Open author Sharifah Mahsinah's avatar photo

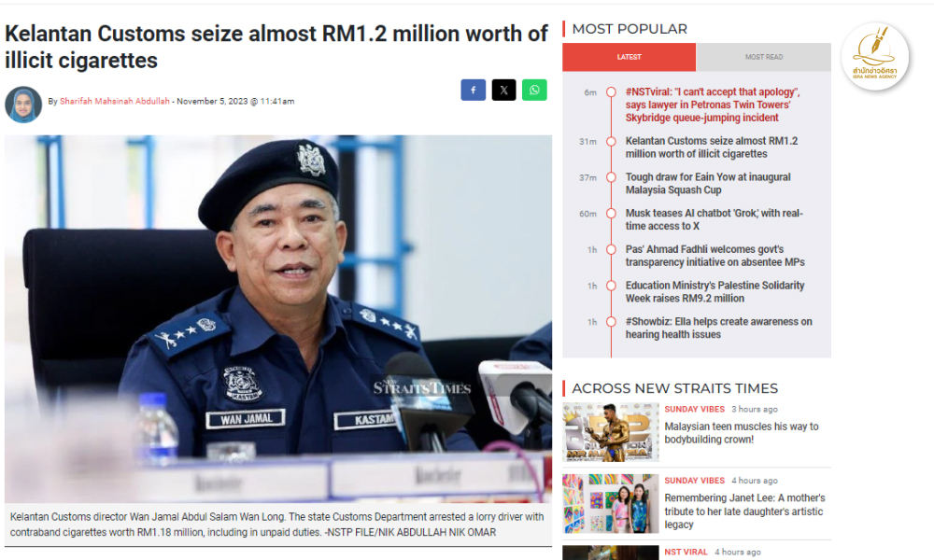pos(23,105)
